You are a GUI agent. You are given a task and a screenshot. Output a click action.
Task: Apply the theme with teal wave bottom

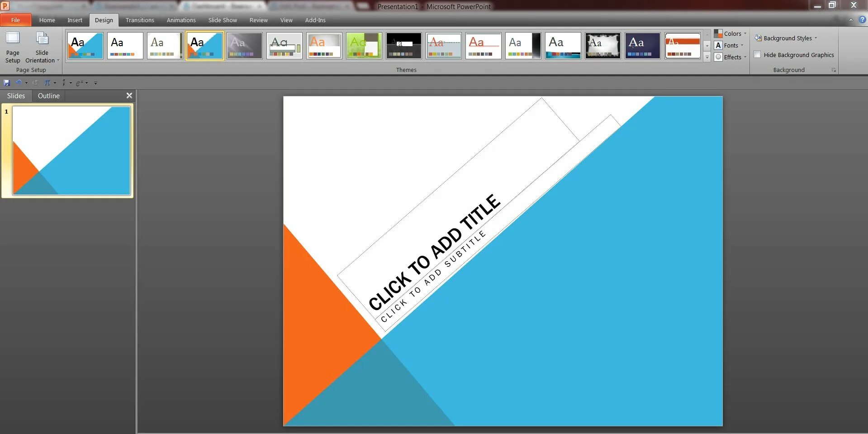pos(563,46)
